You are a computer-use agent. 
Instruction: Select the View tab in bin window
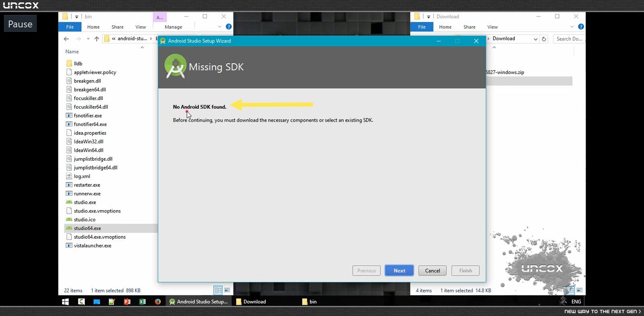141,27
